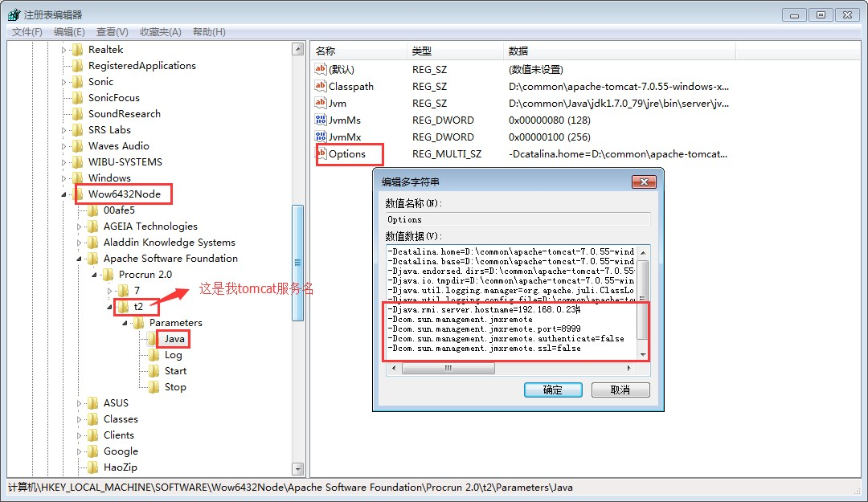Click the tree pane scroll-up arrow
Viewport: 868px width, 502px height.
click(x=298, y=49)
